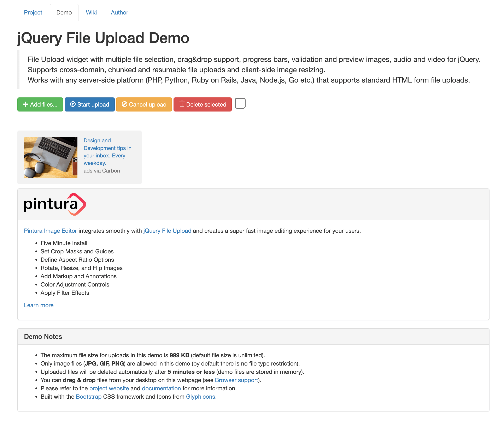Open the Project tab

(33, 13)
